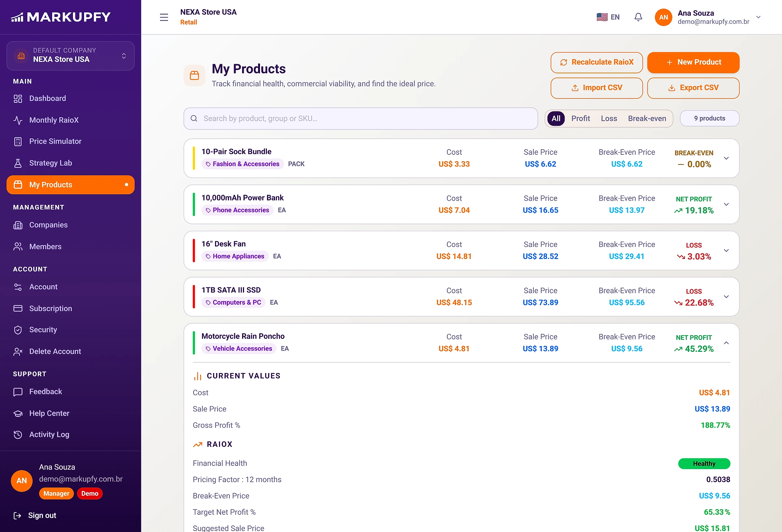The image size is (782, 532).
Task: Focus the product search field
Action: [361, 119]
